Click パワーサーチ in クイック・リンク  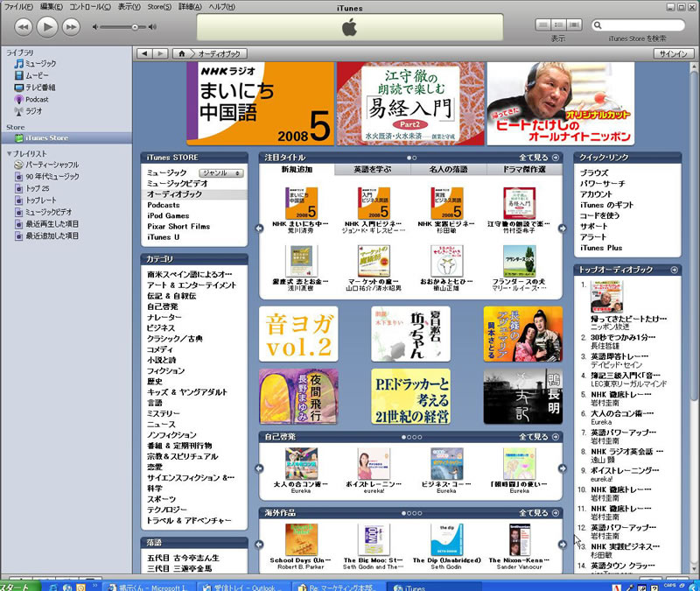click(602, 184)
